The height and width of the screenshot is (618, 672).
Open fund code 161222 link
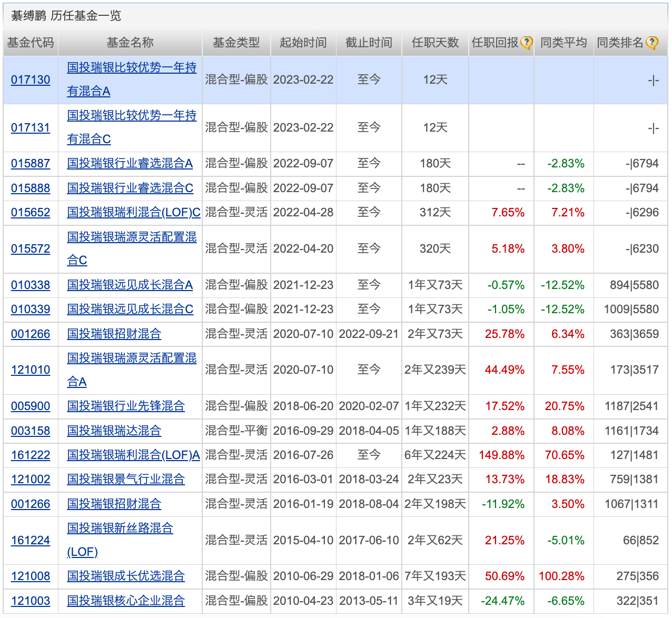pos(31,455)
